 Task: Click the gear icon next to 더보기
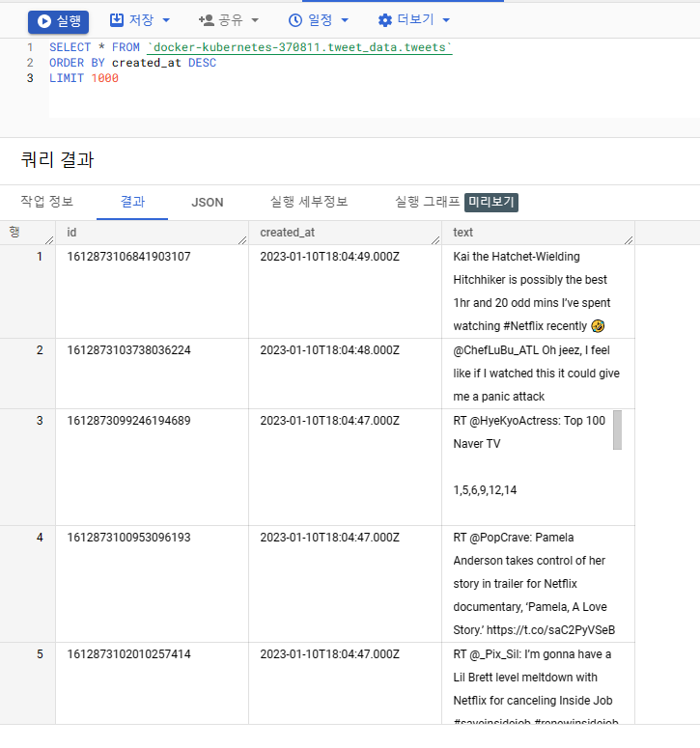click(384, 20)
